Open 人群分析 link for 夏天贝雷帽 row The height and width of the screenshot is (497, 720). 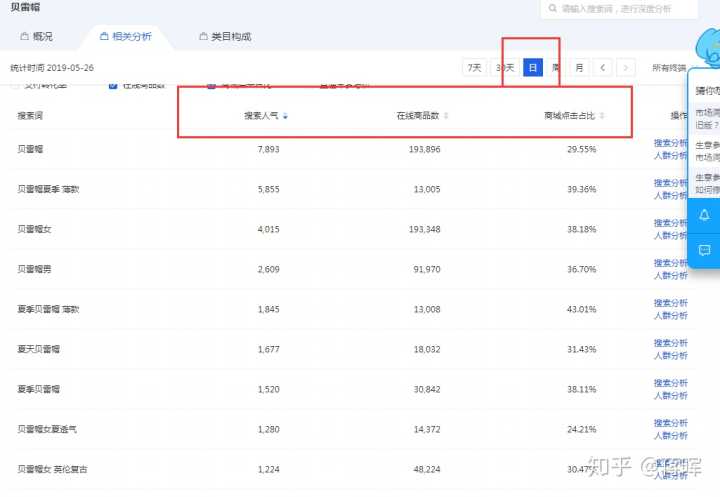point(670,354)
